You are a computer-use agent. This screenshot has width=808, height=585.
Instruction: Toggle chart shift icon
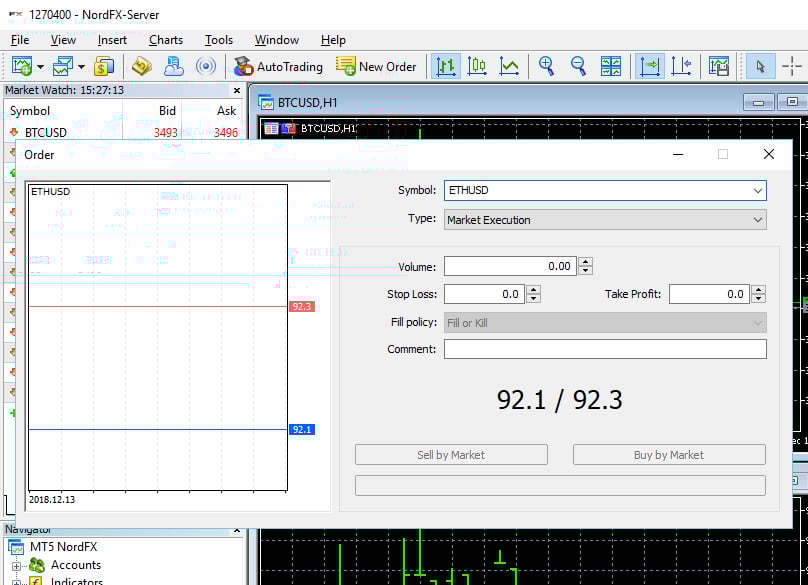[x=681, y=66]
